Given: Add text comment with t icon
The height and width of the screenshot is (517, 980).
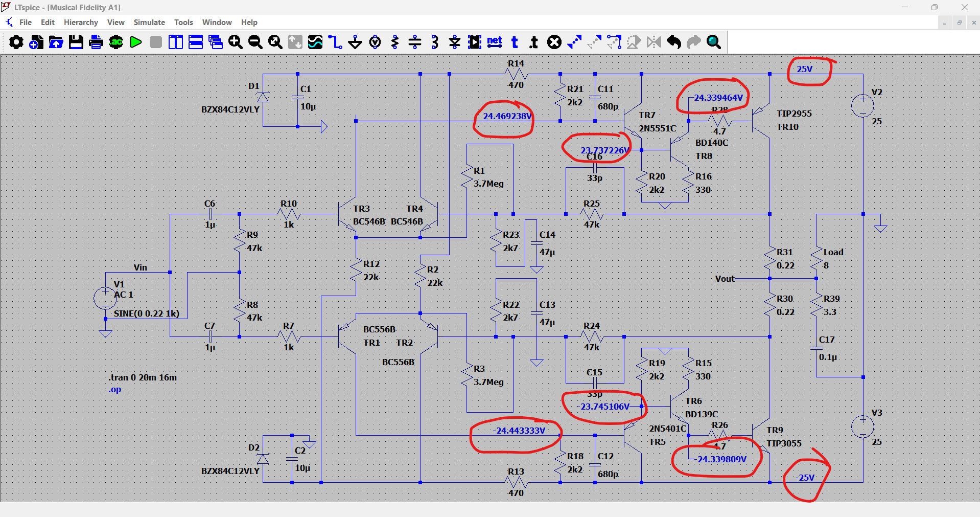Looking at the screenshot, I should point(515,42).
